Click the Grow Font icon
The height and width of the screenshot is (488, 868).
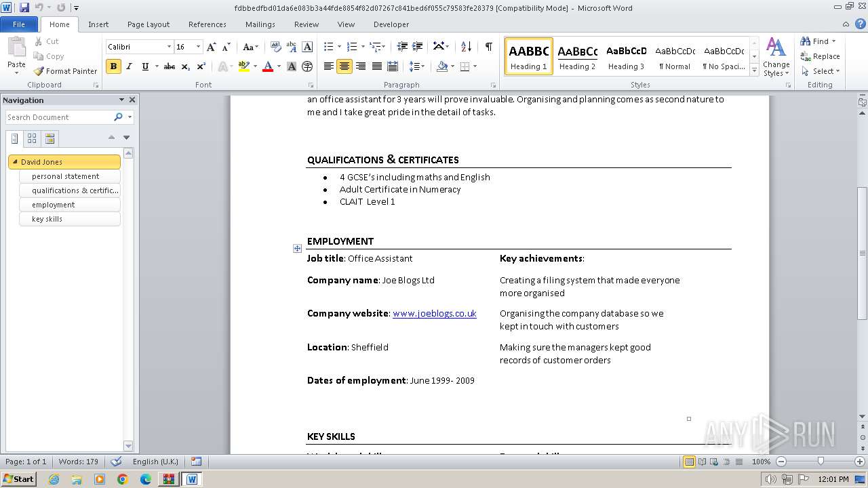click(x=212, y=47)
